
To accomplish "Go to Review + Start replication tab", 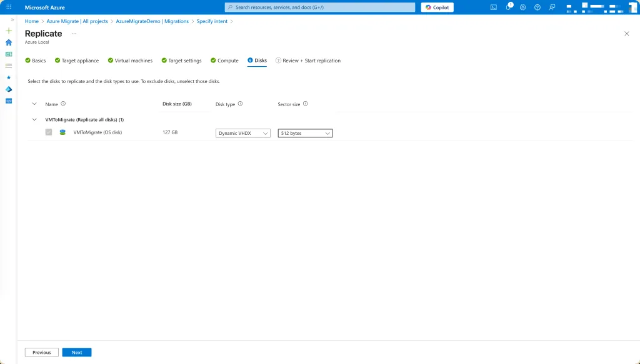I will (x=311, y=61).
